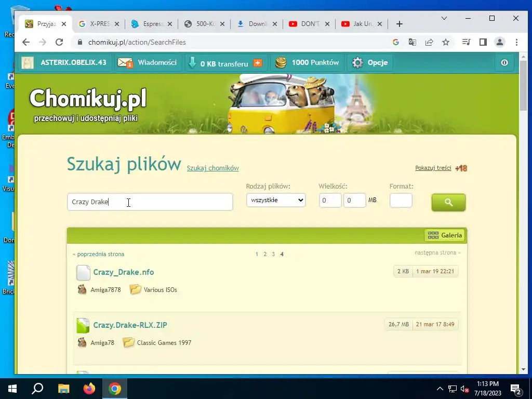
Task: Switch to the Jak Ur YouTube tab
Action: [x=362, y=24]
